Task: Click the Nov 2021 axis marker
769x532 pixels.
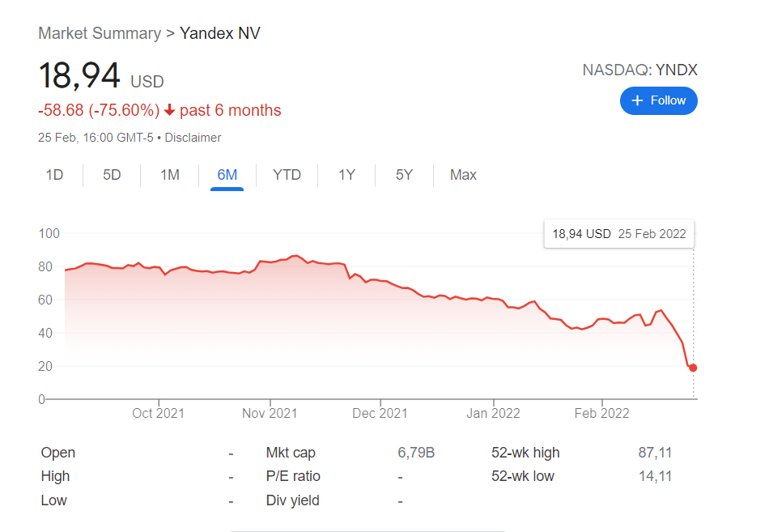Action: pyautogui.click(x=270, y=413)
